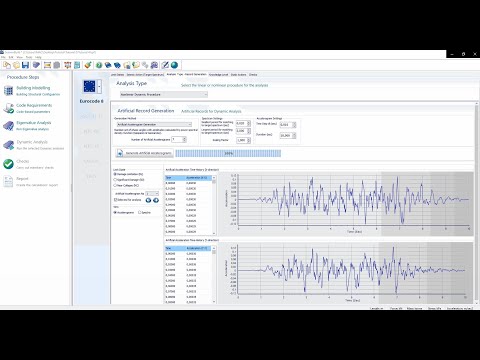The height and width of the screenshot is (360, 480).
Task: Open the Help menu
Action: point(38,57)
